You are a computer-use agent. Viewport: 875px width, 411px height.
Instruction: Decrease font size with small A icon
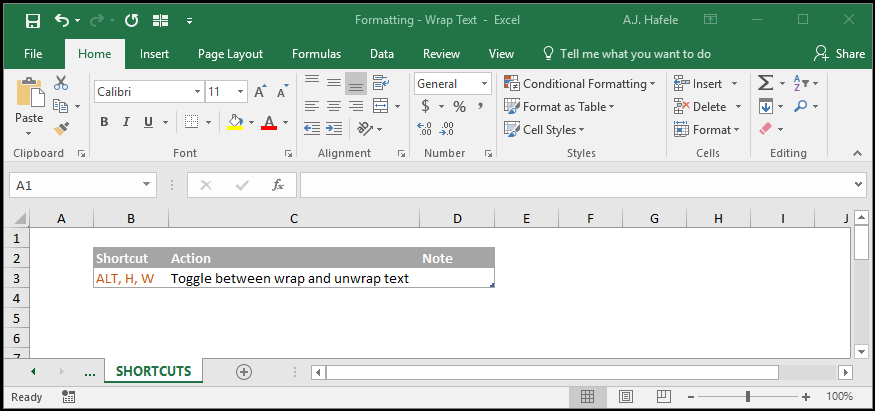pyautogui.click(x=283, y=91)
